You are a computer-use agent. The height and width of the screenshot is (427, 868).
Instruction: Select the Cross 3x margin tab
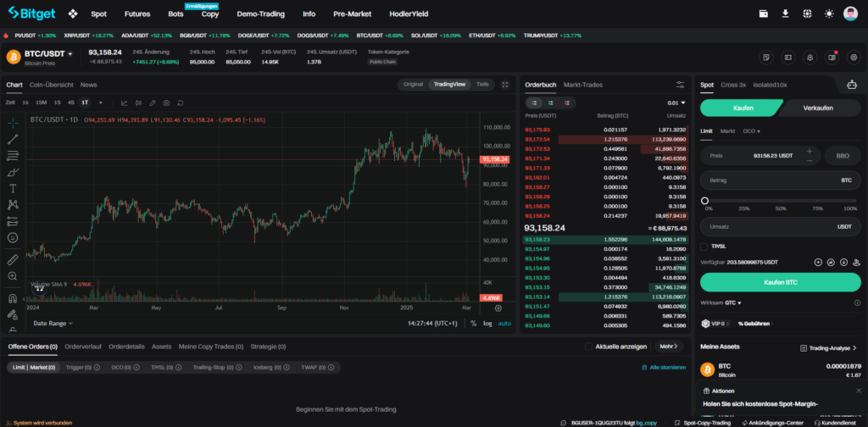click(x=733, y=85)
